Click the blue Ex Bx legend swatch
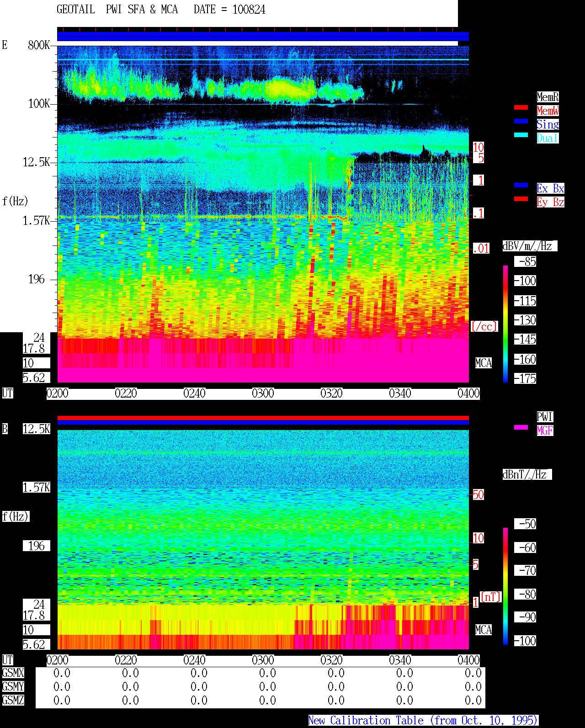 (521, 185)
